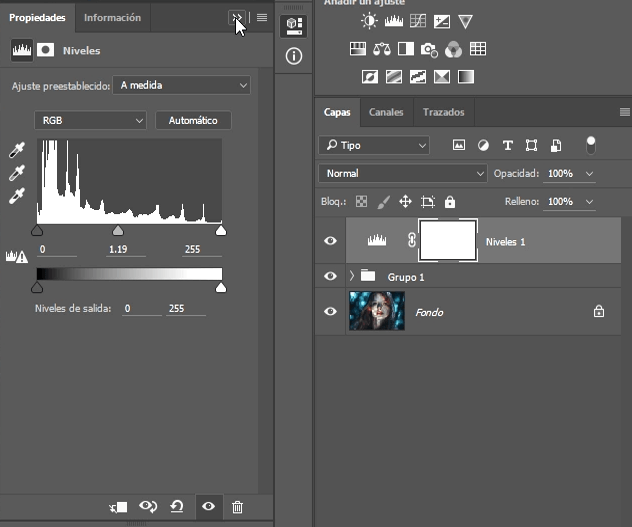The width and height of the screenshot is (632, 527).
Task: Add a Threshold adjustment
Action: pos(418,77)
